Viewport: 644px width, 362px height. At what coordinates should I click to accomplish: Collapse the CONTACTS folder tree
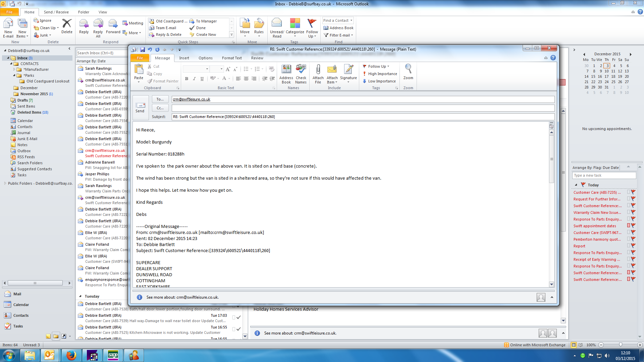[11, 64]
